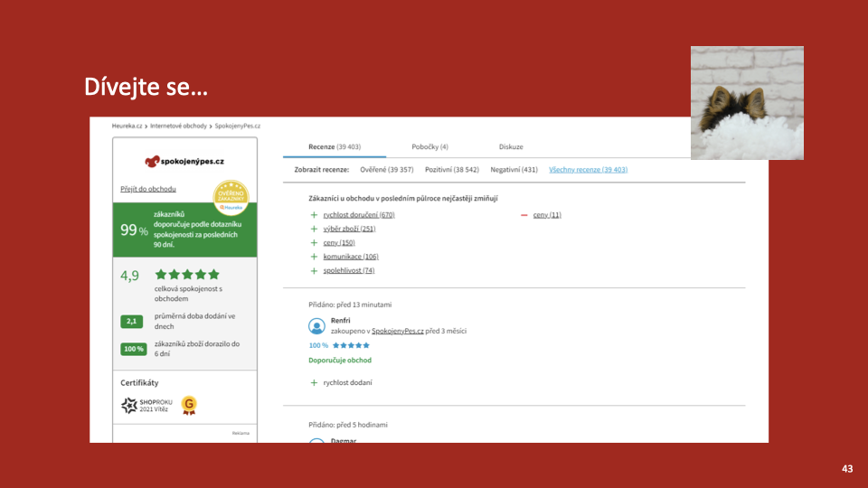Open komunikace (106) mentions
Viewport: 868px width, 488px height.
pos(351,256)
